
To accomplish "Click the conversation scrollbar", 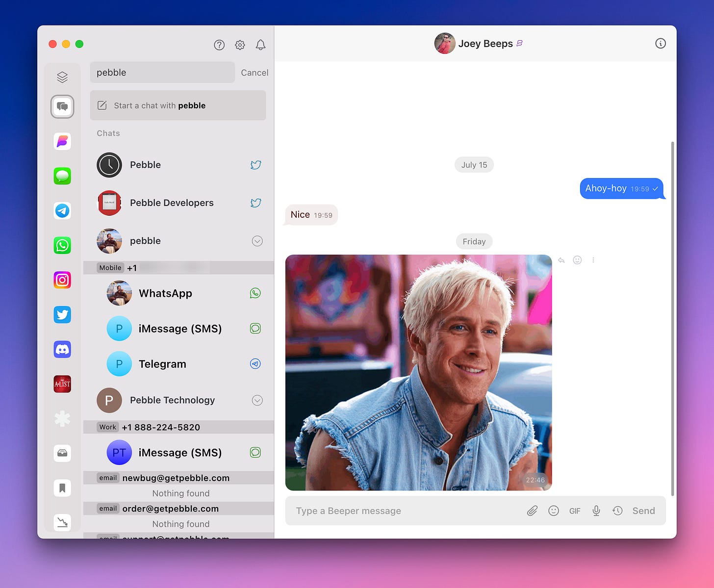I will [672, 319].
